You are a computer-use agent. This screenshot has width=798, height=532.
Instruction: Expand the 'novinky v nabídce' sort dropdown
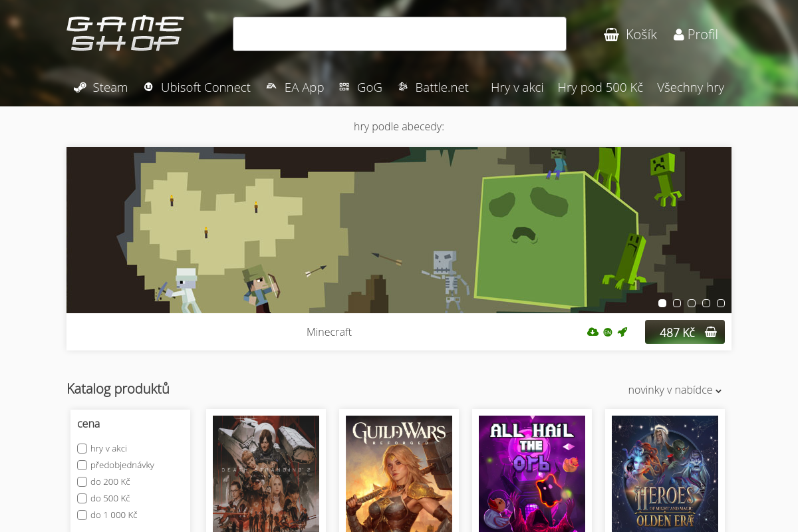click(x=675, y=390)
